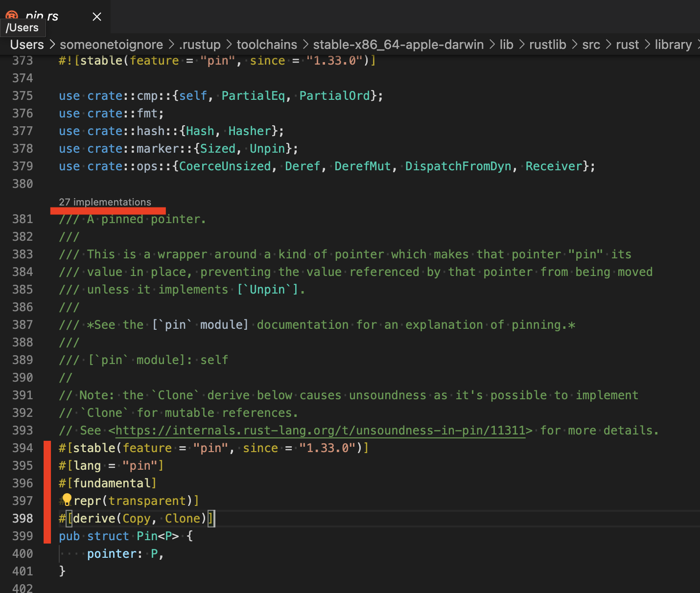Click the someonetoignore breadcrumb segment
The image size is (700, 593).
point(111,45)
